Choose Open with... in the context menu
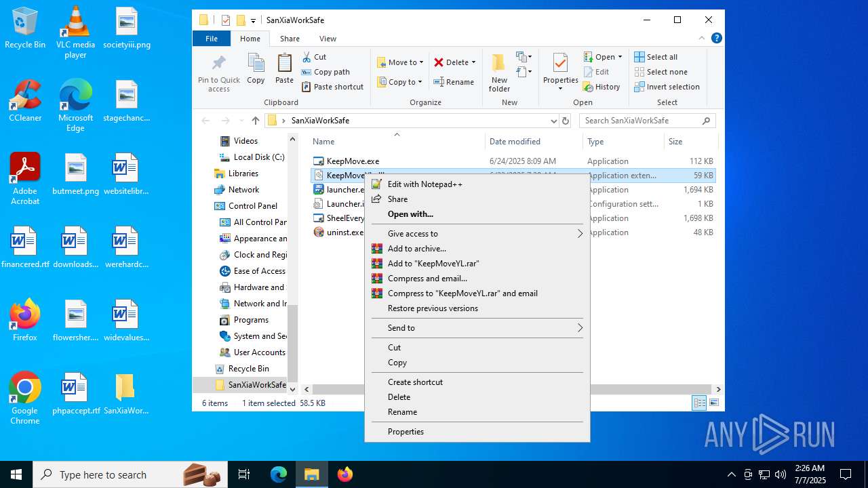This screenshot has height=488, width=868. pos(410,214)
